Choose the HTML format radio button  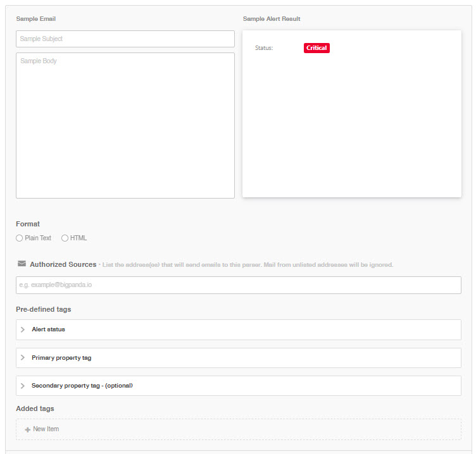tap(65, 238)
